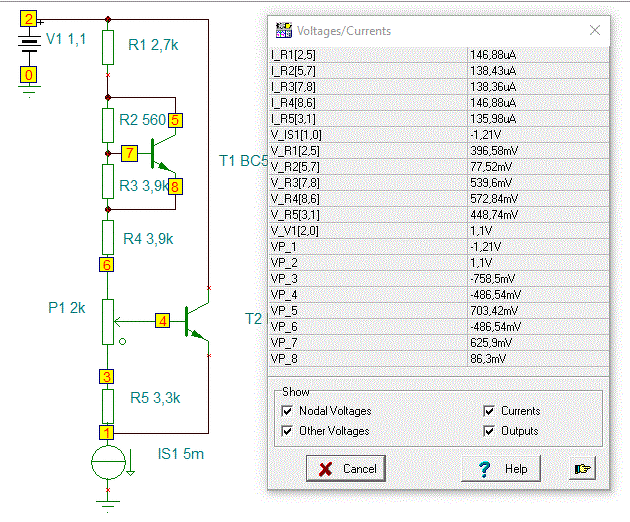This screenshot has width=630, height=522.
Task: Click the 572,84mV value cell
Action: click(x=538, y=199)
